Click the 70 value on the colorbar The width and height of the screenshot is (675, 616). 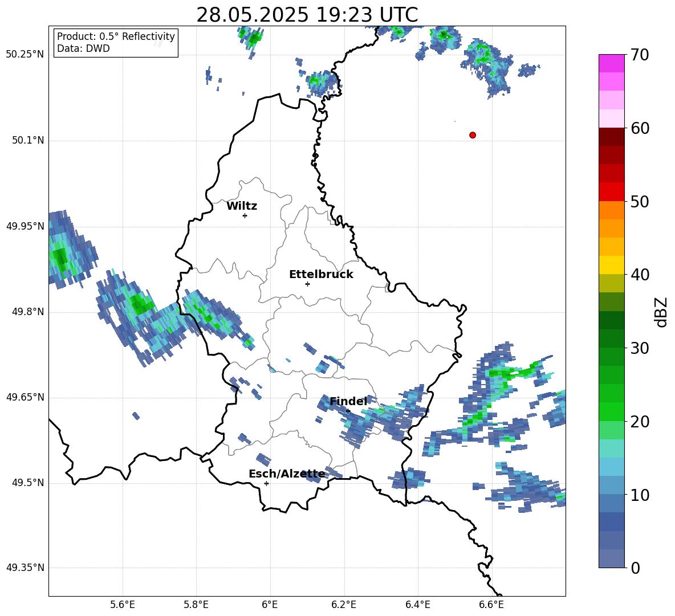coord(640,55)
